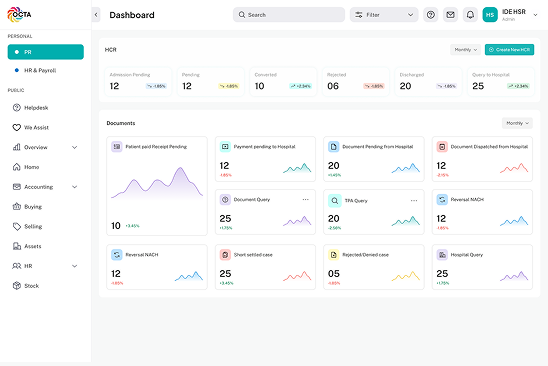This screenshot has width=548, height=366.
Task: Open the user account dropdown arrow
Action: pos(535,15)
